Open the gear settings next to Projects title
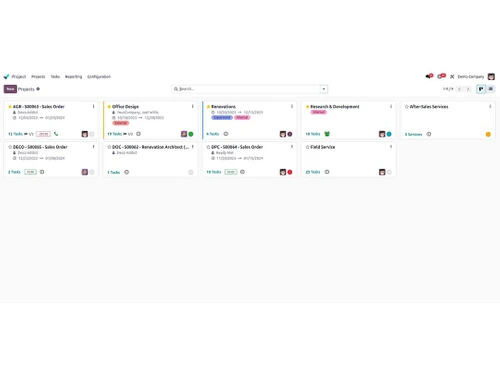This screenshot has width=500, height=375. click(38, 89)
